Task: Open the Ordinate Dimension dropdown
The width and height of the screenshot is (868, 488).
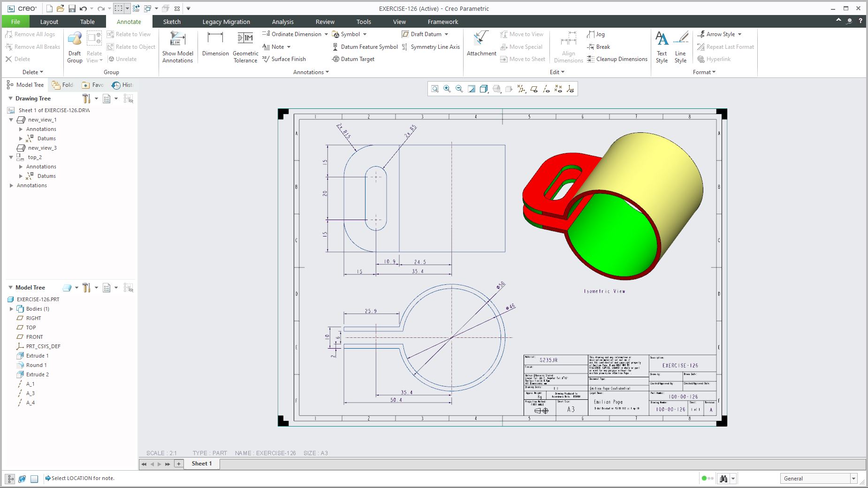Action: click(326, 34)
